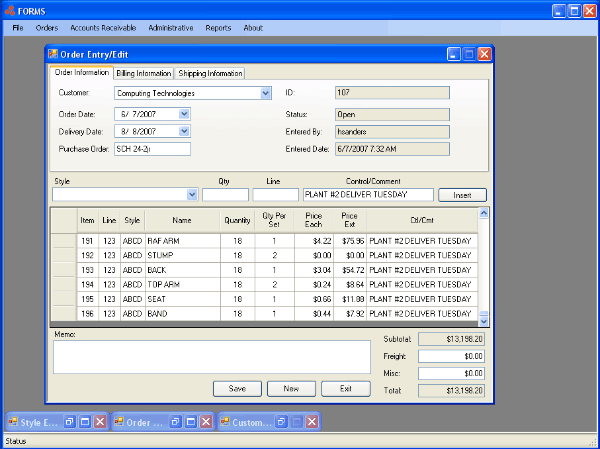The image size is (600, 449).
Task: Click the Quantity column header
Action: (x=238, y=220)
